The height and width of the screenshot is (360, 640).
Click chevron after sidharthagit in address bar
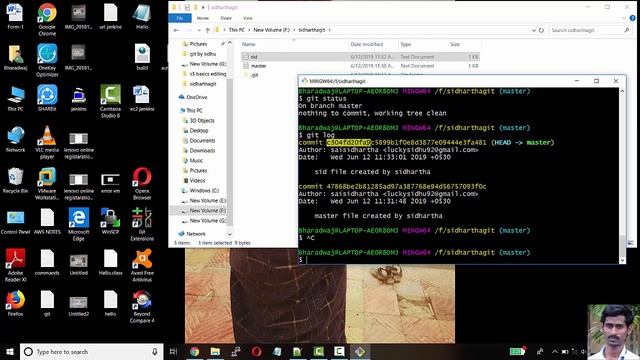coord(330,30)
